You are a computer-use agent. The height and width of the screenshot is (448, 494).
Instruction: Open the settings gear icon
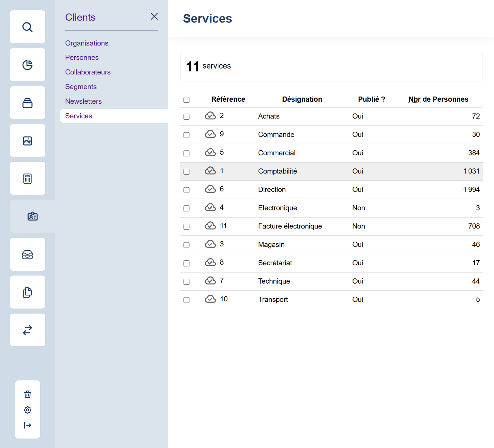pos(28,410)
